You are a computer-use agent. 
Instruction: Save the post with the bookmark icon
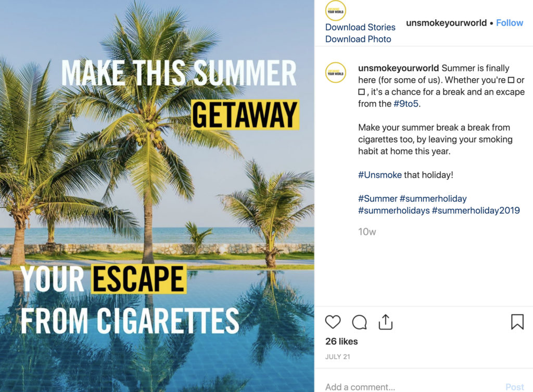(x=517, y=322)
